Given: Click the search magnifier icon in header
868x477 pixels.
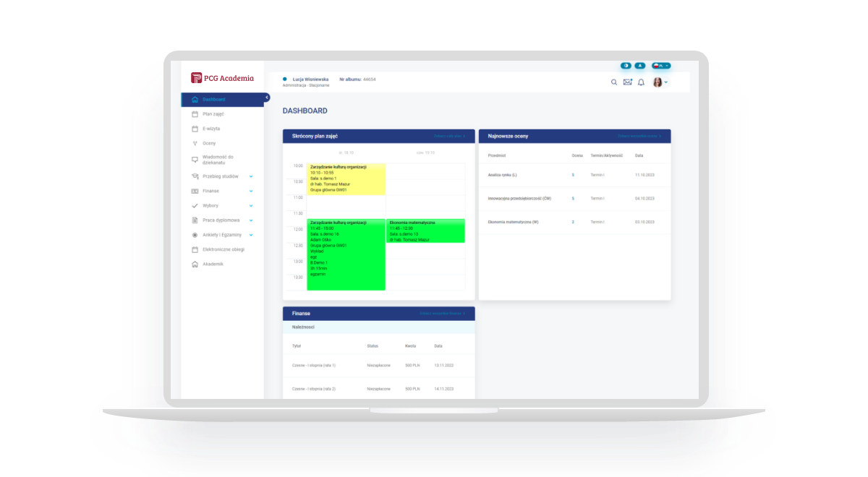Looking at the screenshot, I should [x=614, y=82].
